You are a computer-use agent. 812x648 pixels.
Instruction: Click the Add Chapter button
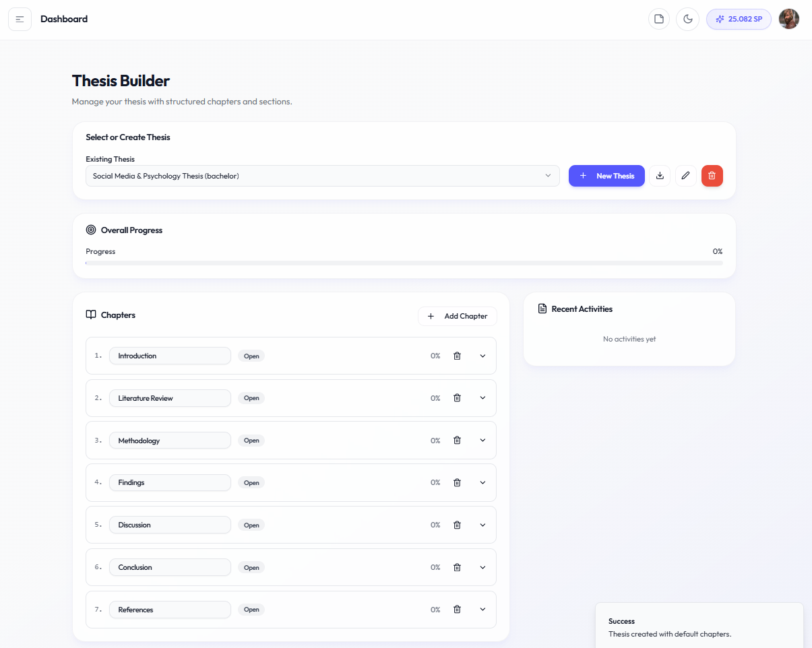[458, 316]
